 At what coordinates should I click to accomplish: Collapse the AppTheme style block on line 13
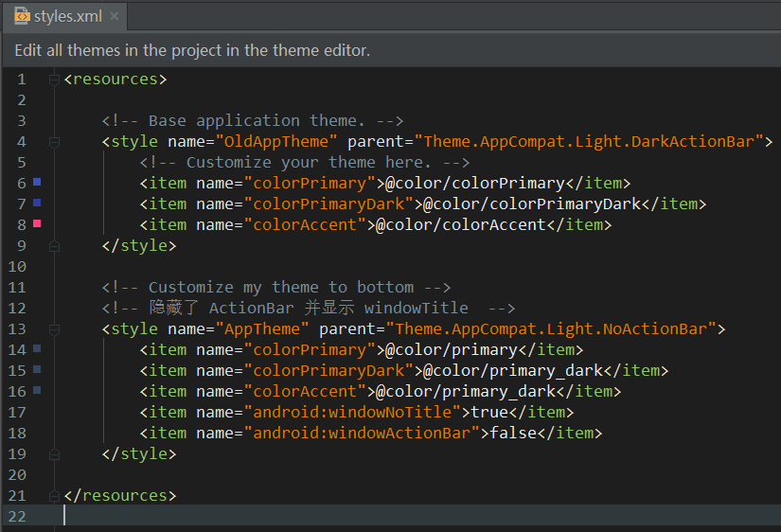pos(54,329)
